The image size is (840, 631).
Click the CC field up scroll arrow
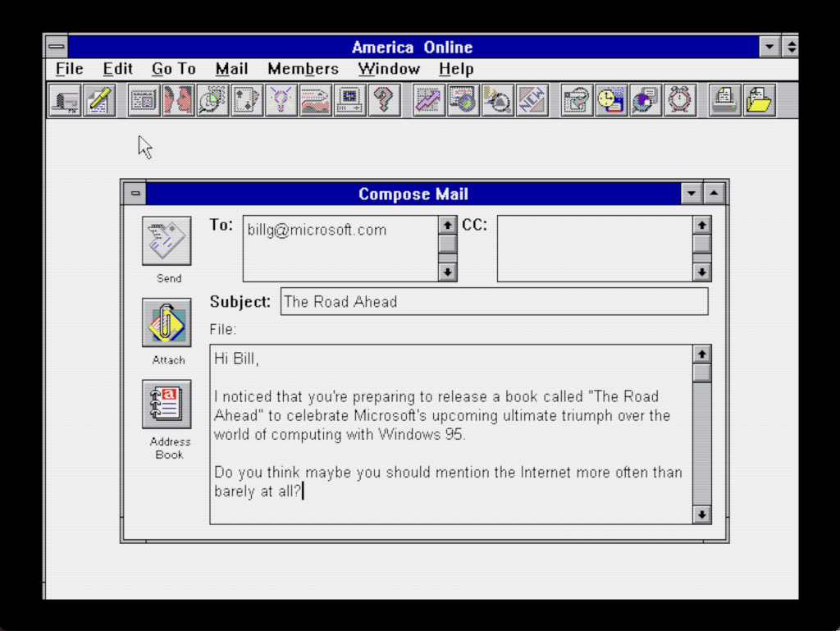(702, 225)
